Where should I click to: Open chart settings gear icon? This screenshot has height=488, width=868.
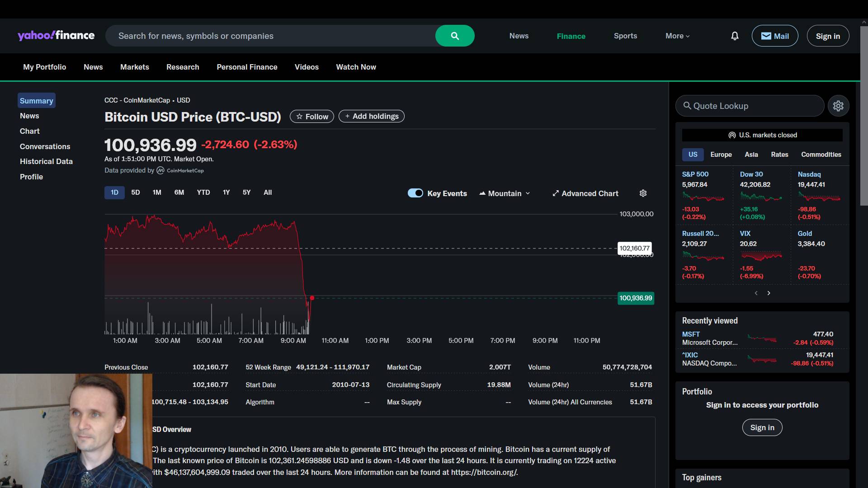[643, 193]
